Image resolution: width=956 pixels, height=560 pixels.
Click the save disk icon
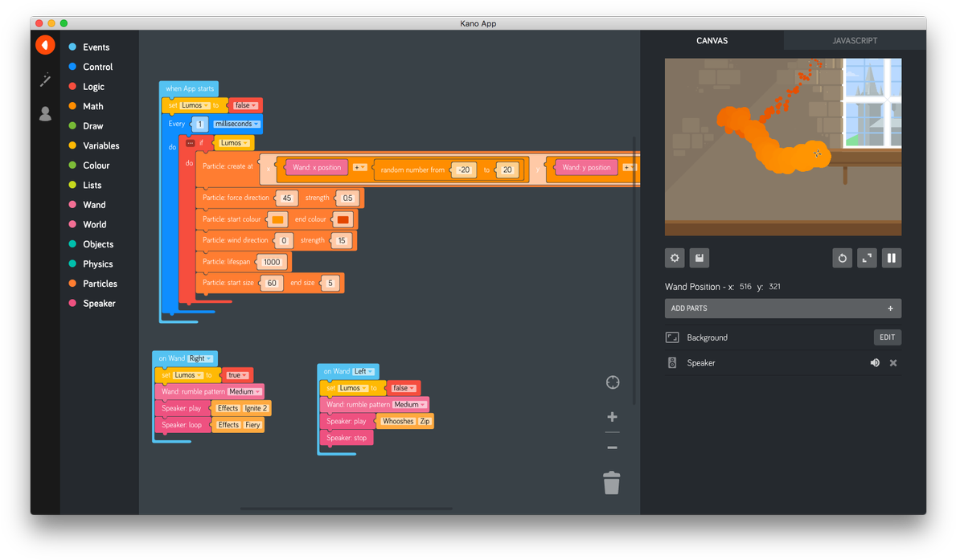700,258
